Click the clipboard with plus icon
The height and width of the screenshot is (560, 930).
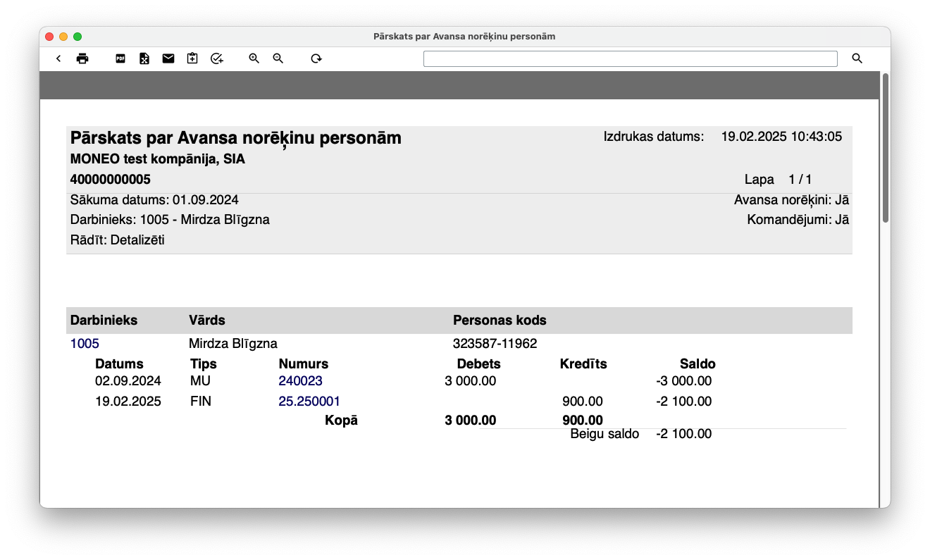[x=192, y=58]
